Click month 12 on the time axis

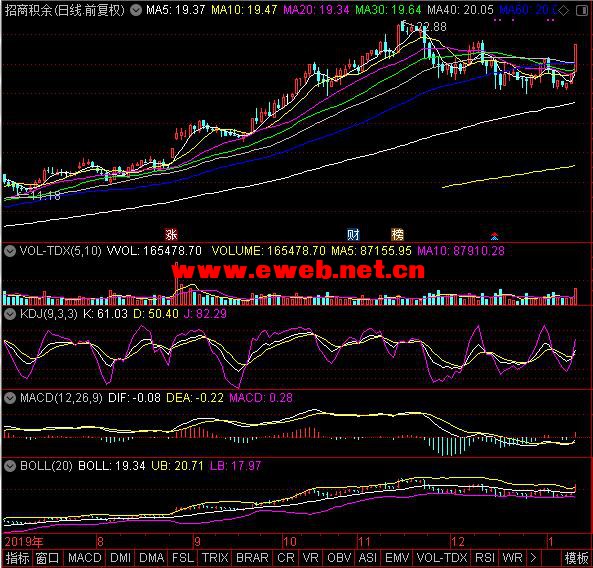point(458,542)
